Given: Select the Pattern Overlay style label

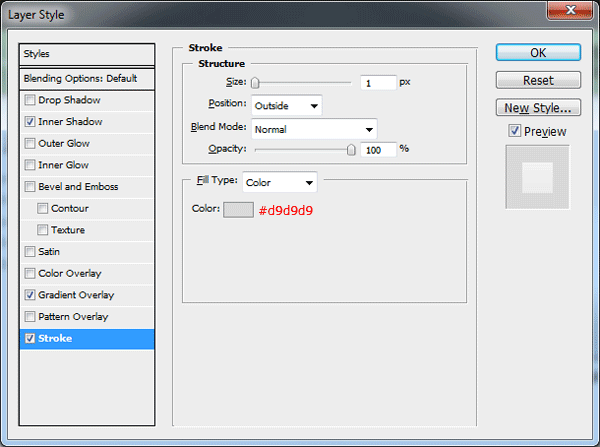Looking at the screenshot, I should tap(73, 317).
